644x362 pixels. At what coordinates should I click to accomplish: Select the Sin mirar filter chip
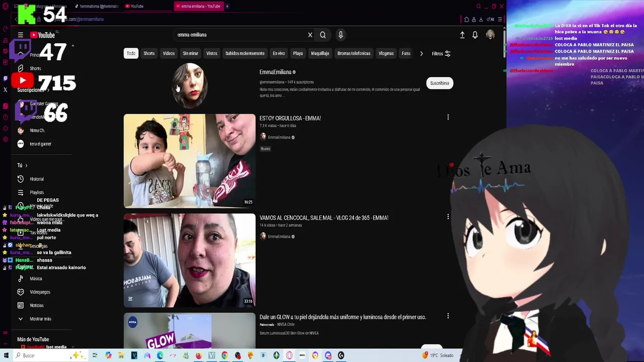tap(190, 53)
